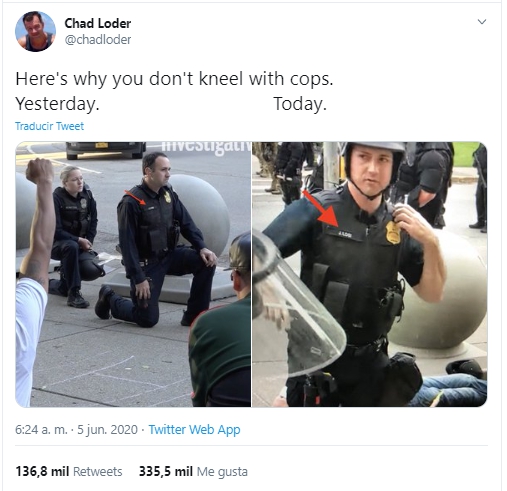Open the right 'Today' riot gear photo

370,274
